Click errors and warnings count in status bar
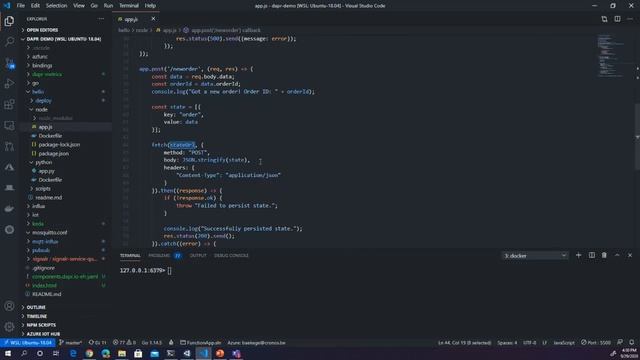This screenshot has width=640, height=360. point(124,342)
